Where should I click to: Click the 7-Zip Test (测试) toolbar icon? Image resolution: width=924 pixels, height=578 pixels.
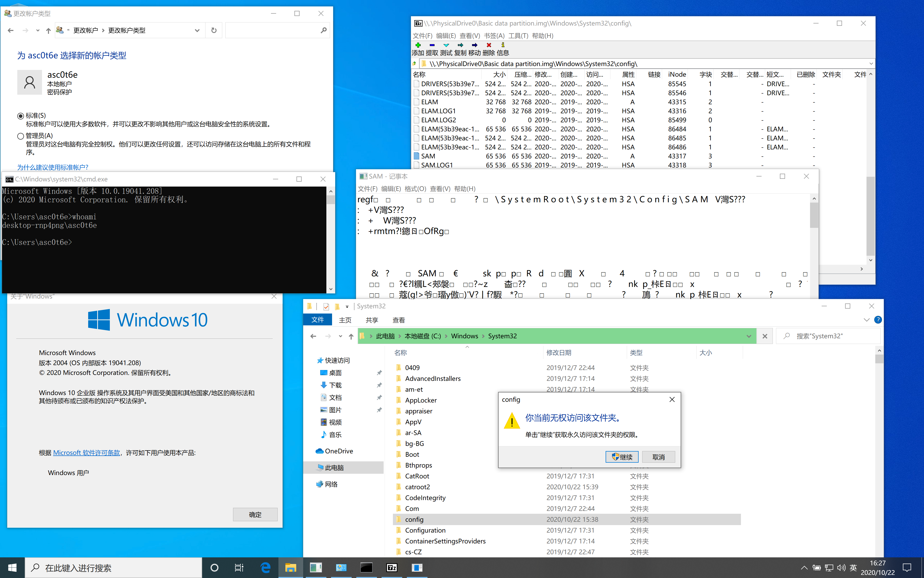[x=446, y=45]
